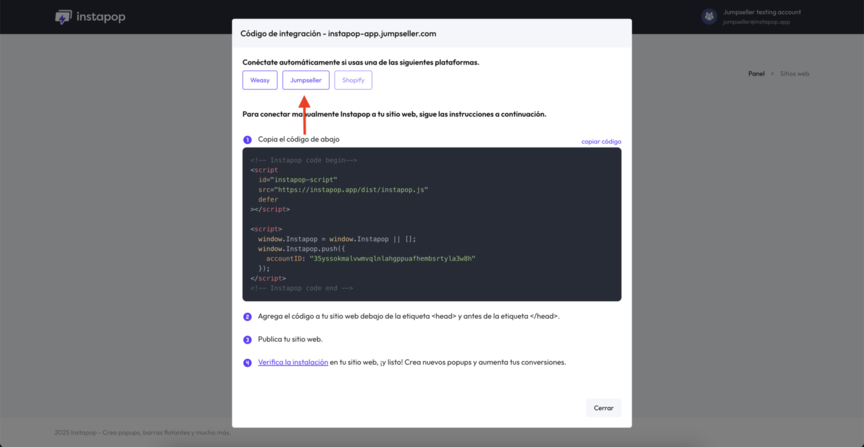Connect with the Jumpseller button
Viewport: 864px width, 447px height.
tap(306, 80)
